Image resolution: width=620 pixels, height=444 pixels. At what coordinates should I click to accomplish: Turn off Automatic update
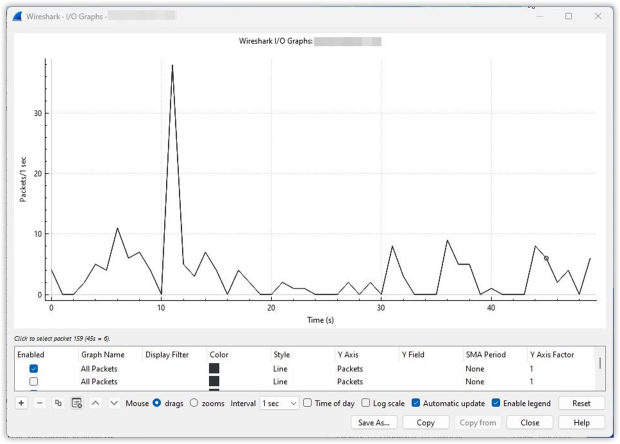(416, 403)
